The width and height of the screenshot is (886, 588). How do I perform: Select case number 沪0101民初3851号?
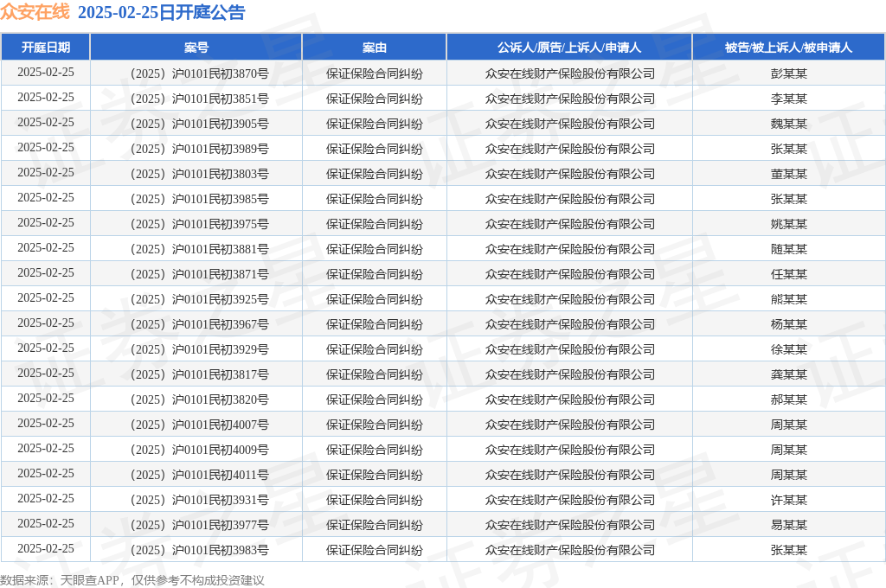[x=200, y=99]
